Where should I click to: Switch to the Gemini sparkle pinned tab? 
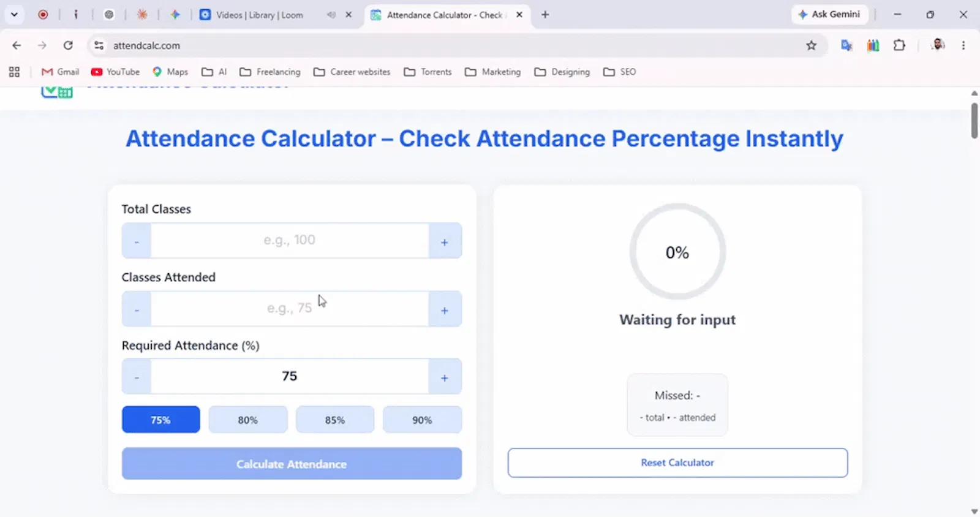pos(175,14)
